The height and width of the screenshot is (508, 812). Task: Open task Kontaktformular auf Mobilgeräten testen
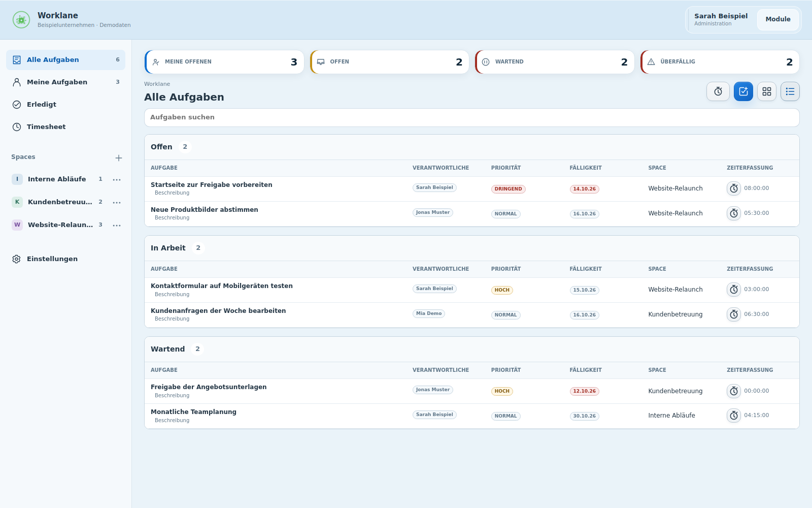222,286
